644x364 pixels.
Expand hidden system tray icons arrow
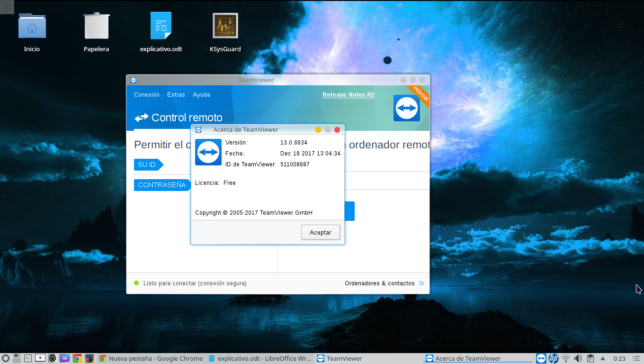[603, 358]
